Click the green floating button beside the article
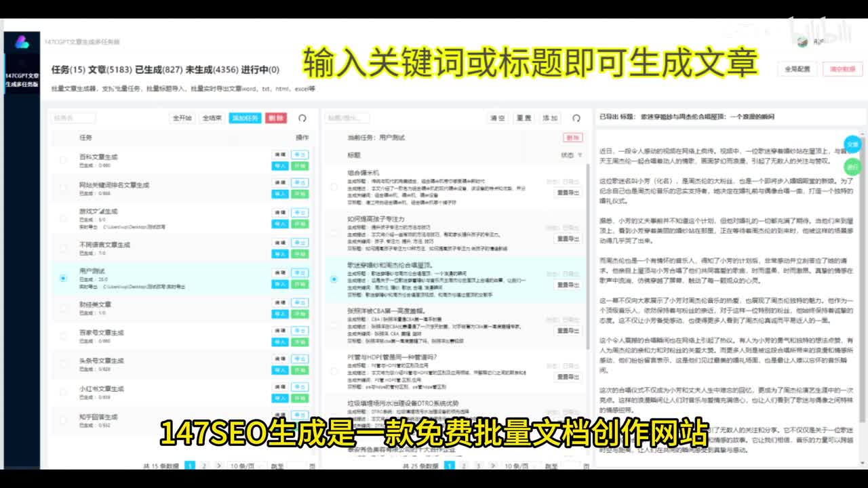This screenshot has height=488, width=868. pos(852,166)
